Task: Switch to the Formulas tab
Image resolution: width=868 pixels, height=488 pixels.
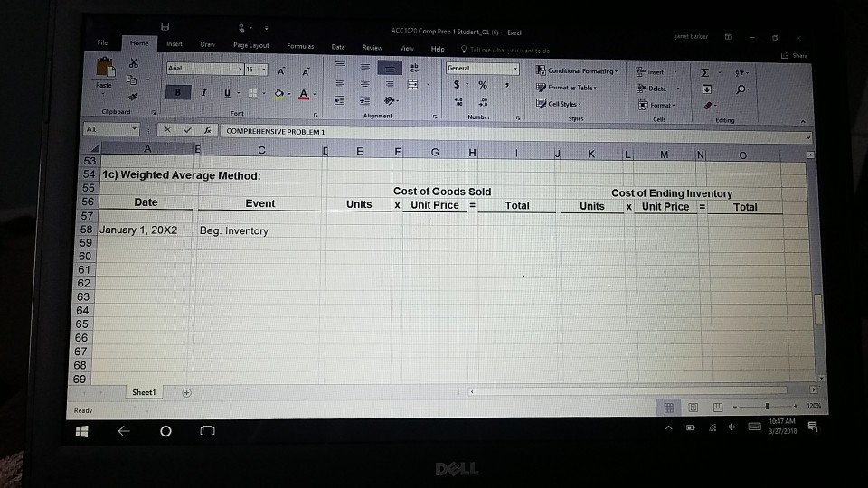Action: 300,46
